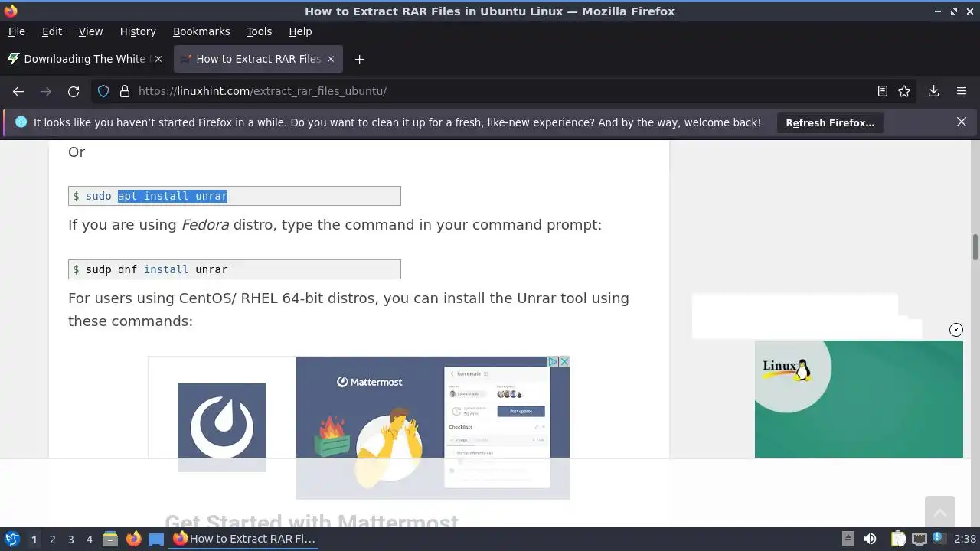
Task: Bookmark this page with the star
Action: [x=904, y=91]
